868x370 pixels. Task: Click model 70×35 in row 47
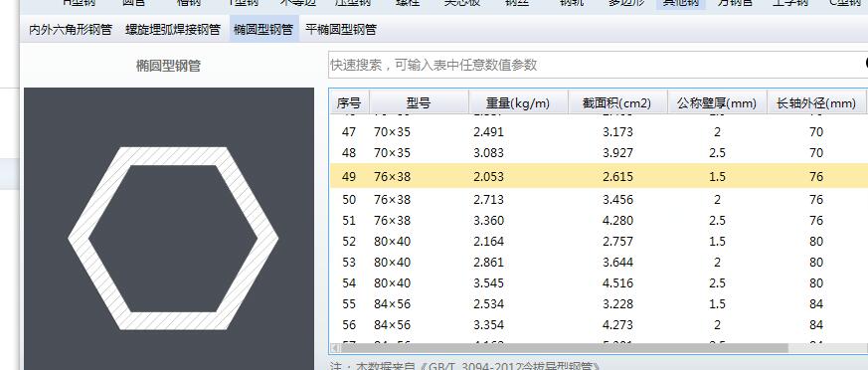tap(393, 132)
